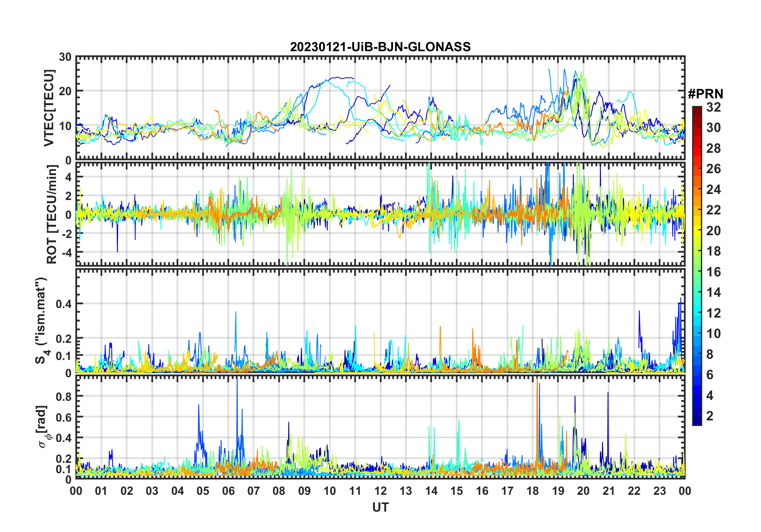Image resolution: width=761 pixels, height=532 pixels.
Task: Click the ROT axis tick label -4
Action: coord(67,252)
